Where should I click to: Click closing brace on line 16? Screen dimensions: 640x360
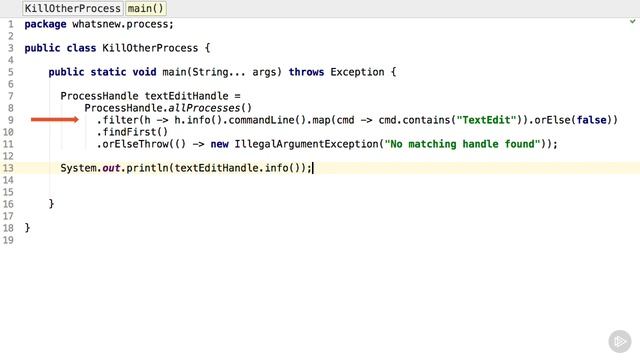tap(51, 204)
